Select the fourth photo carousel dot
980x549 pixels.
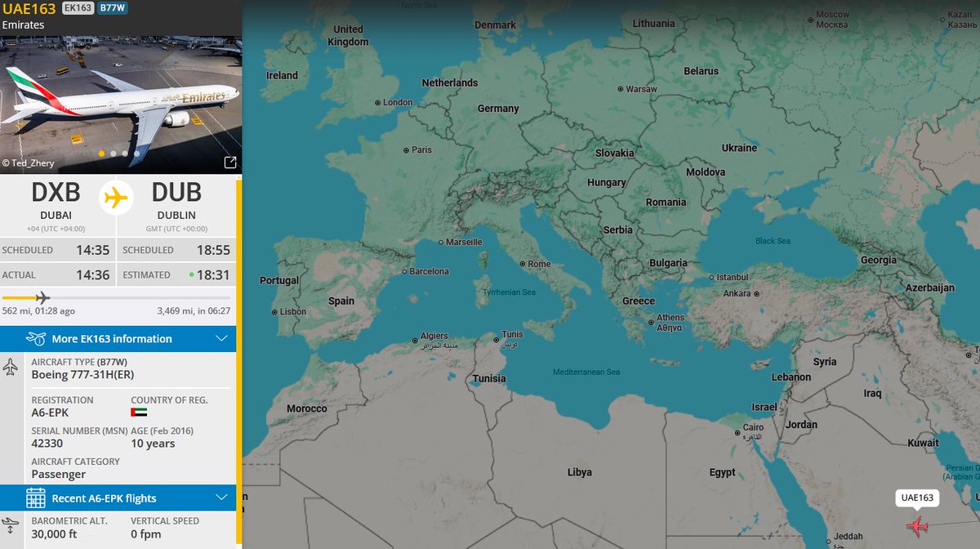137,153
